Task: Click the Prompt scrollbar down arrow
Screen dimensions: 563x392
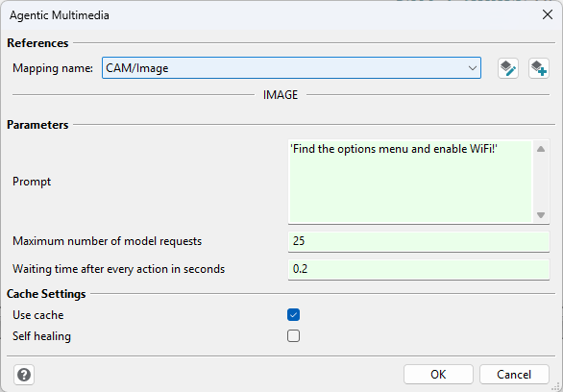Action: [541, 215]
